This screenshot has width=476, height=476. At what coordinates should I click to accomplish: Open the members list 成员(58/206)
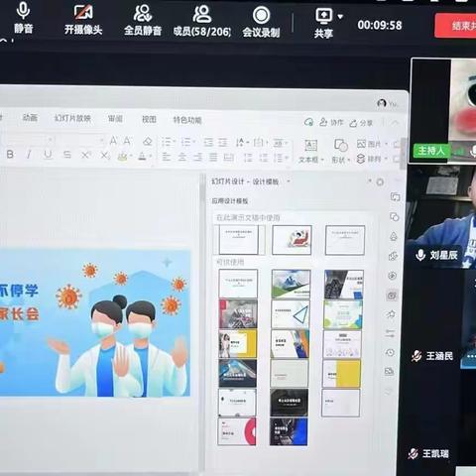(x=202, y=21)
